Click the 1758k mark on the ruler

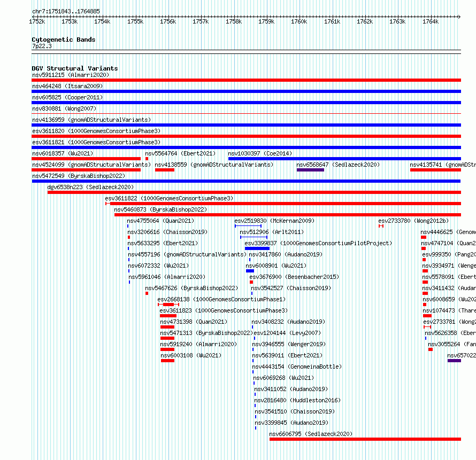pyautogui.click(x=234, y=21)
